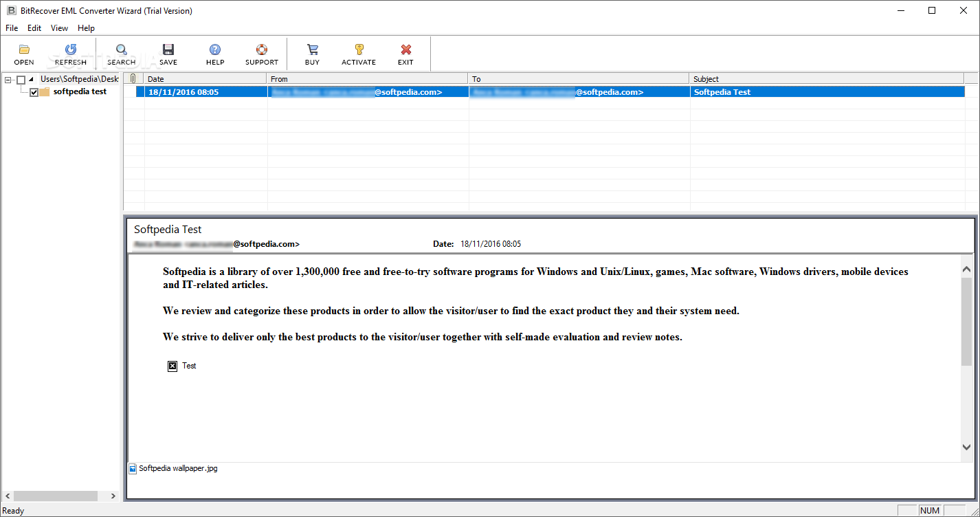
Task: Open the View menu
Action: (59, 28)
